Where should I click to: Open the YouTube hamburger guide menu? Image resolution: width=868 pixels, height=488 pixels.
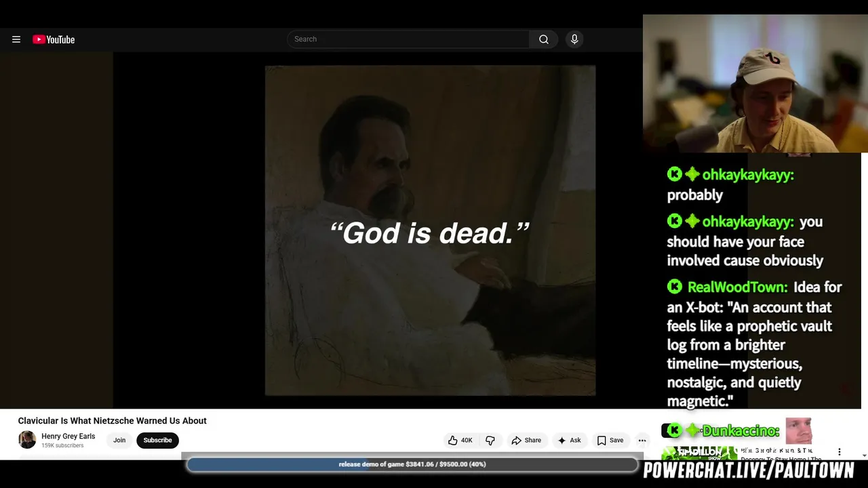[x=16, y=39]
